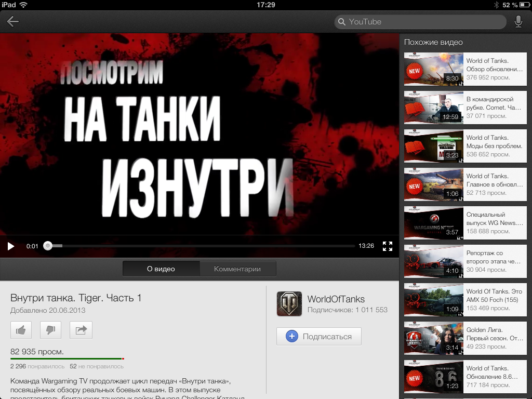Click the likes/dislikes ratio bar
This screenshot has height=399, width=532.
tap(67, 358)
